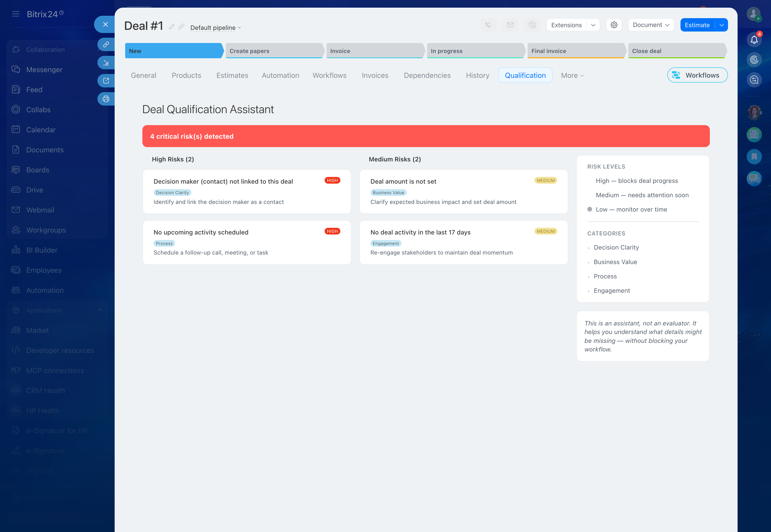Expand the More tabs menu

[x=572, y=76]
